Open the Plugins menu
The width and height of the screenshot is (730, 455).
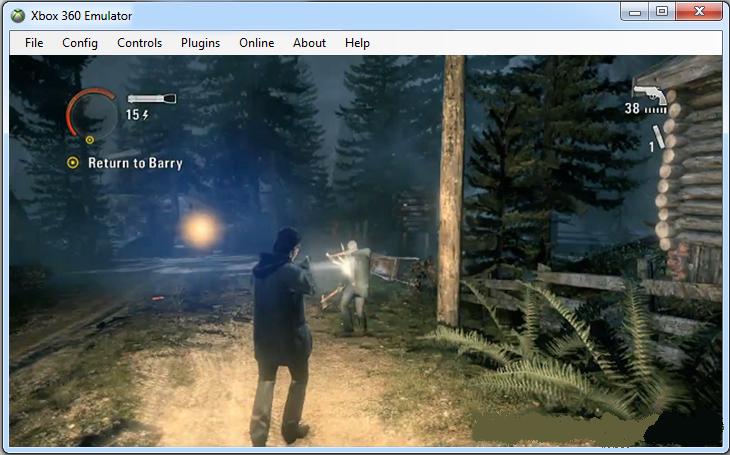pyautogui.click(x=200, y=43)
